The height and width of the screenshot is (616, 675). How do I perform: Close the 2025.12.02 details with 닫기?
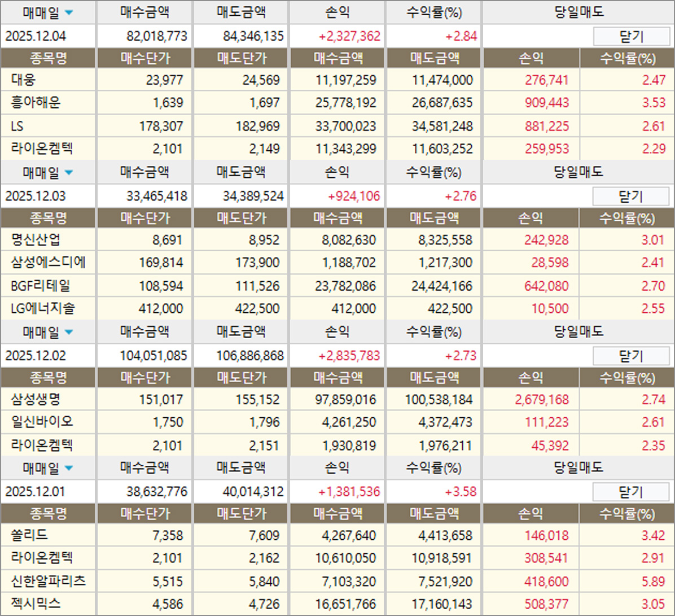pos(630,356)
